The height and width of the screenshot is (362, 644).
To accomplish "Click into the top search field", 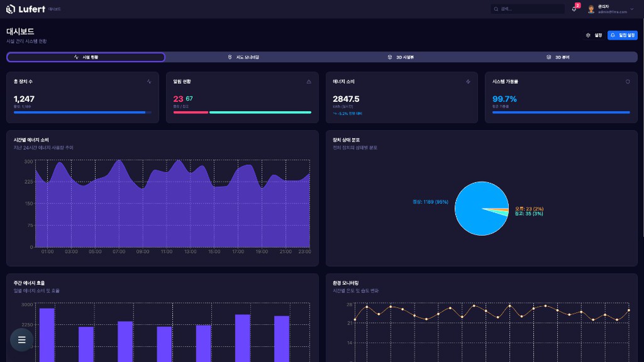I will (527, 9).
